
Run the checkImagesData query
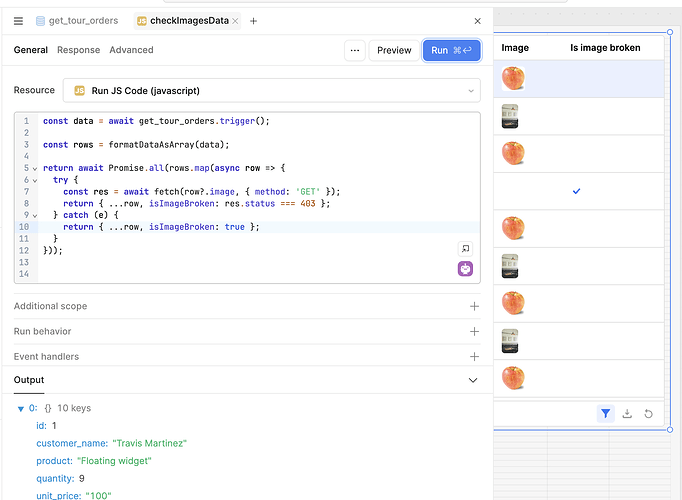451,50
